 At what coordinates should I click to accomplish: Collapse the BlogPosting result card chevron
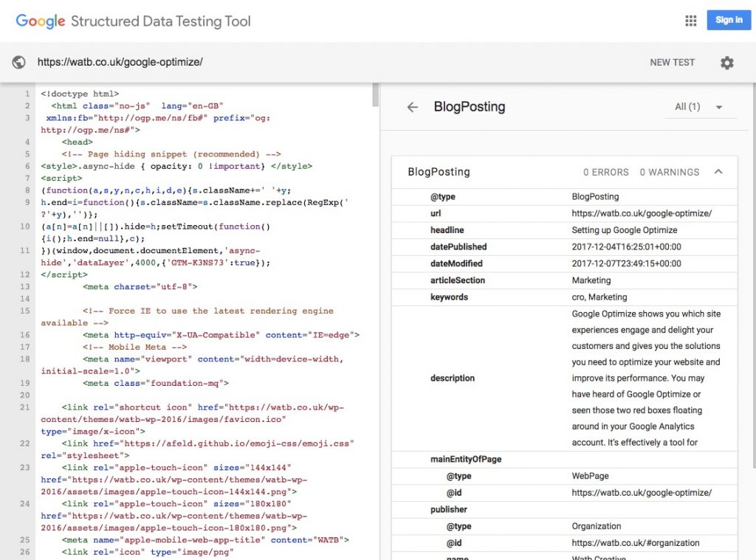coord(718,172)
